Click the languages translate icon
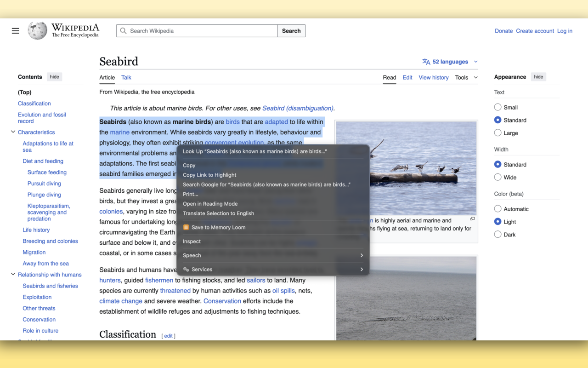Image resolution: width=588 pixels, height=368 pixels. click(426, 62)
